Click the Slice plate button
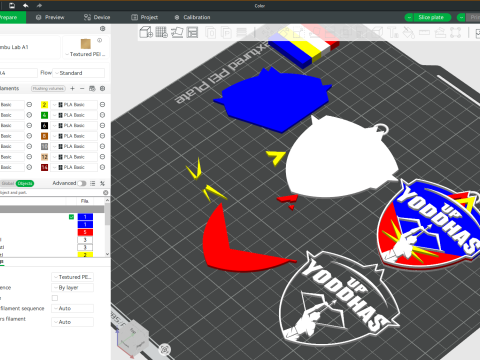 [x=432, y=17]
